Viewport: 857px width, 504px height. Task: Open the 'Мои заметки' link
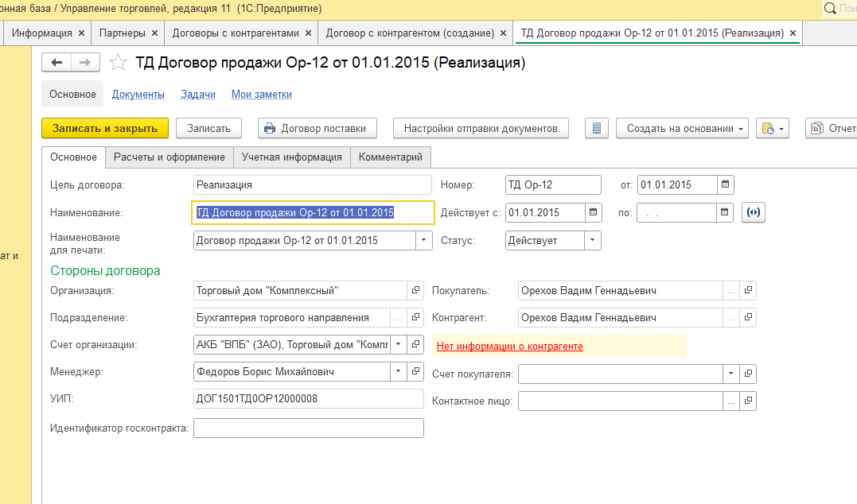click(261, 95)
